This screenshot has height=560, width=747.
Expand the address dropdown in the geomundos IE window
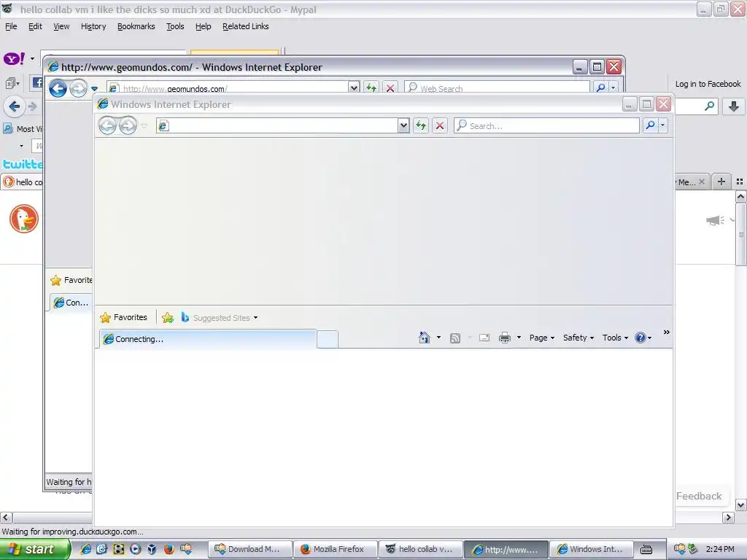click(x=354, y=87)
